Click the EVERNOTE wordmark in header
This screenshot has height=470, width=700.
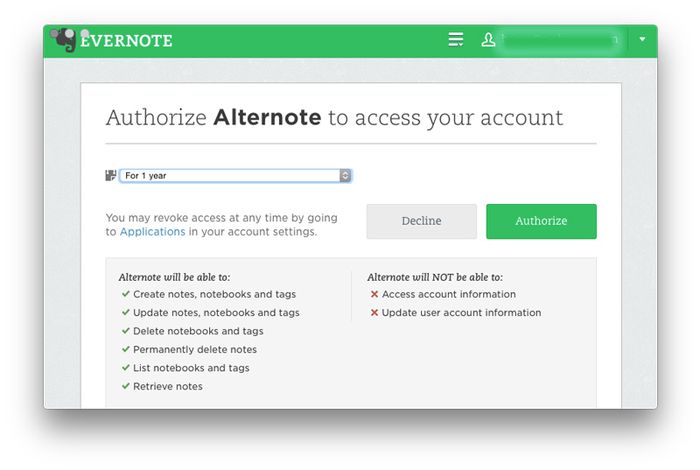tap(126, 41)
